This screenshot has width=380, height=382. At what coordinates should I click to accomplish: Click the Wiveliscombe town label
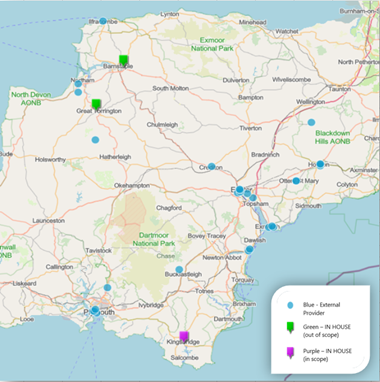(x=291, y=80)
